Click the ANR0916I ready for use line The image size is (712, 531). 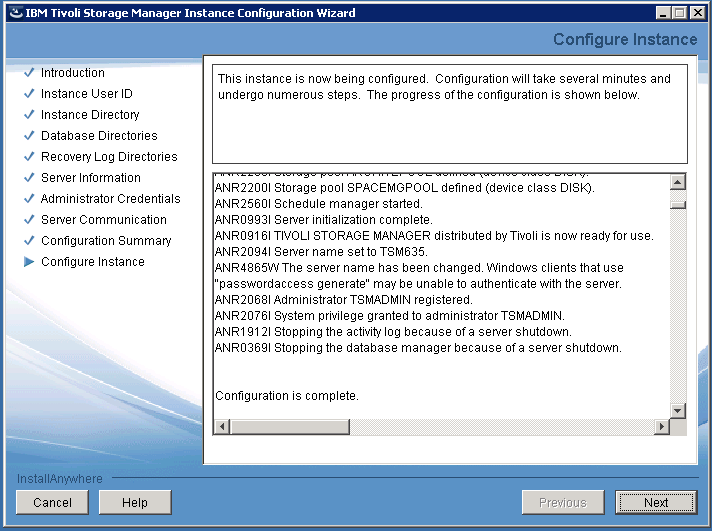coord(434,236)
